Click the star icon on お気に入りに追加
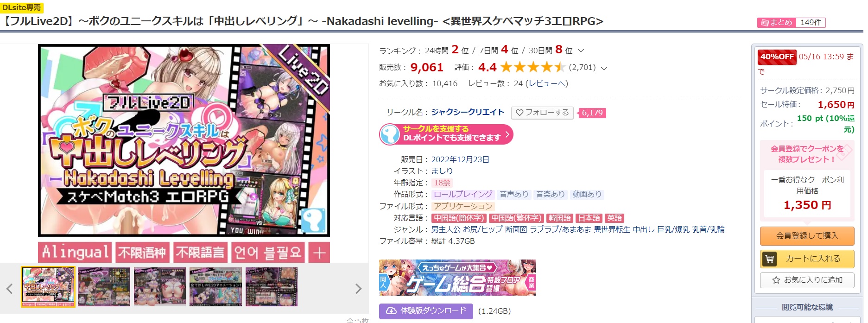The height and width of the screenshot is (323, 868). coord(776,280)
